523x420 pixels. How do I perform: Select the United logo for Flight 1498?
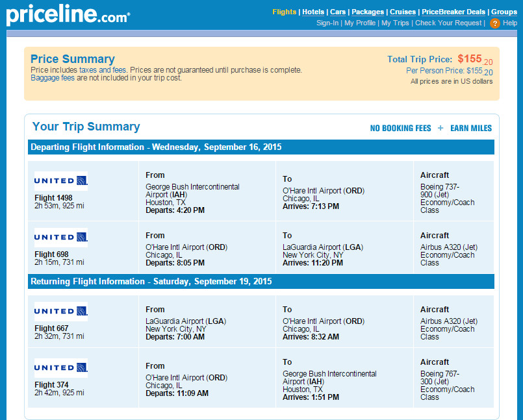pos(60,180)
